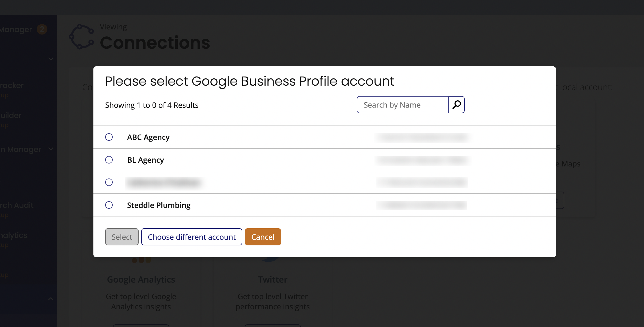The height and width of the screenshot is (327, 644).
Task: Focus the Search by Name field
Action: click(x=403, y=105)
